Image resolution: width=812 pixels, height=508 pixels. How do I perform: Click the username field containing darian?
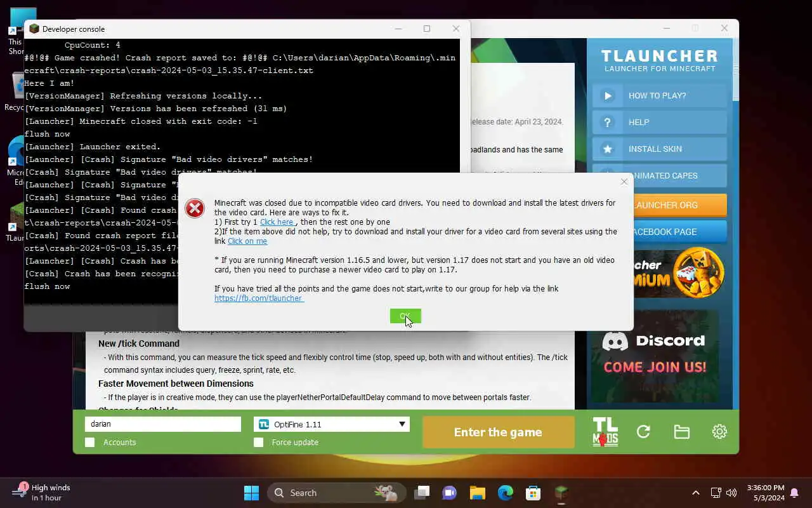[x=163, y=424]
